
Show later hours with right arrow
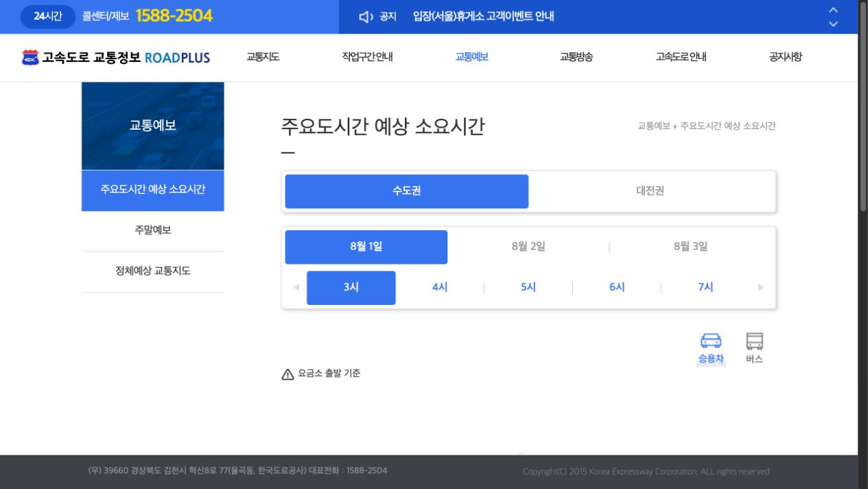761,287
